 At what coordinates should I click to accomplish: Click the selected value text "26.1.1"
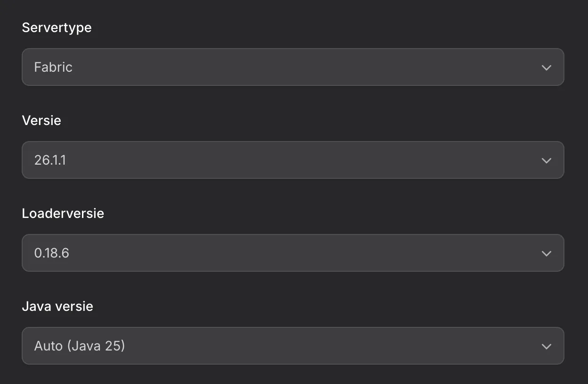(x=50, y=160)
